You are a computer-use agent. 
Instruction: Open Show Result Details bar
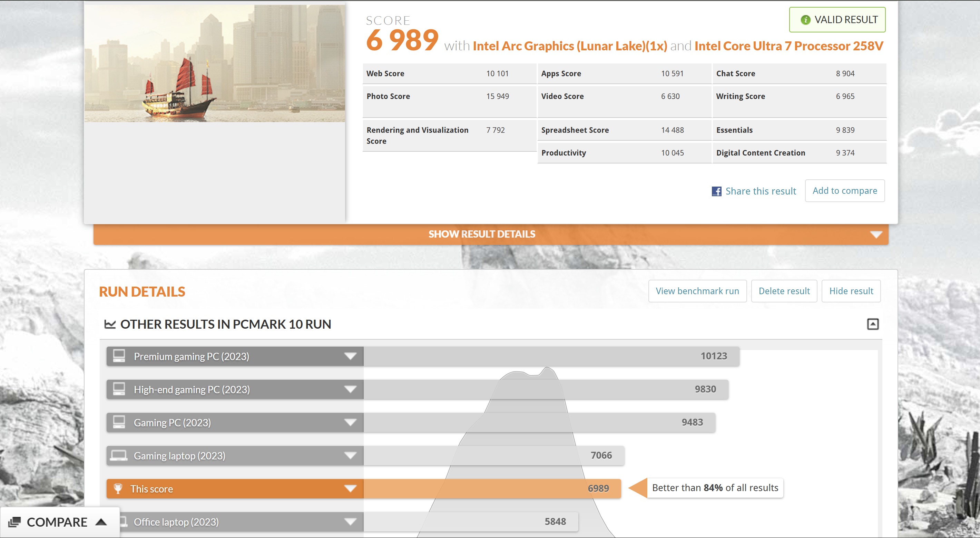491,234
